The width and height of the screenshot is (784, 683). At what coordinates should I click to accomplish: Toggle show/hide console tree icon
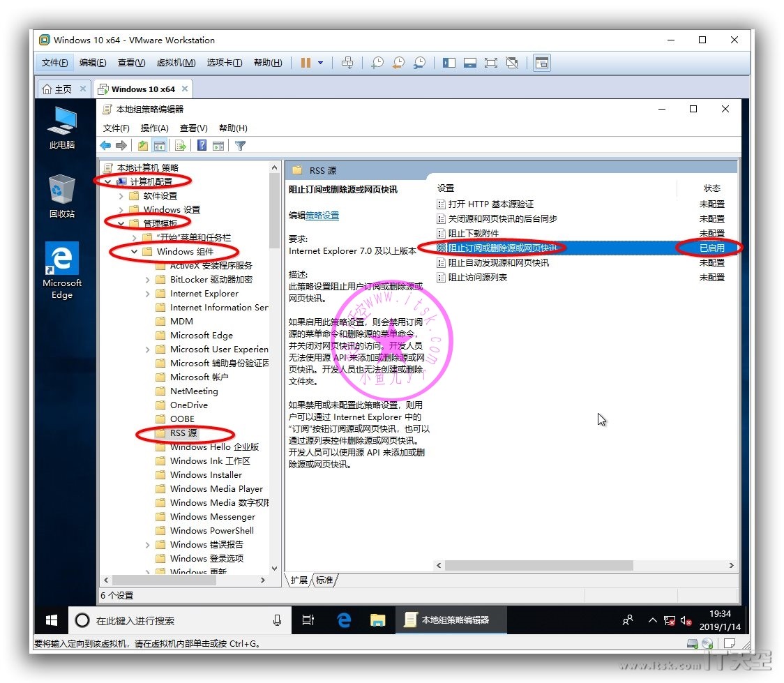click(160, 146)
